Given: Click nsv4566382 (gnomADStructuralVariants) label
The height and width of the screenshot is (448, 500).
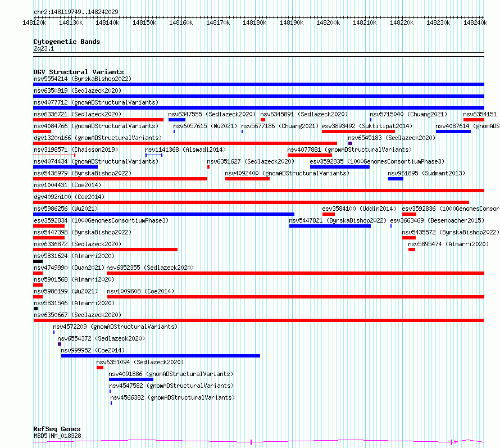Looking at the screenshot, I should (172, 397).
